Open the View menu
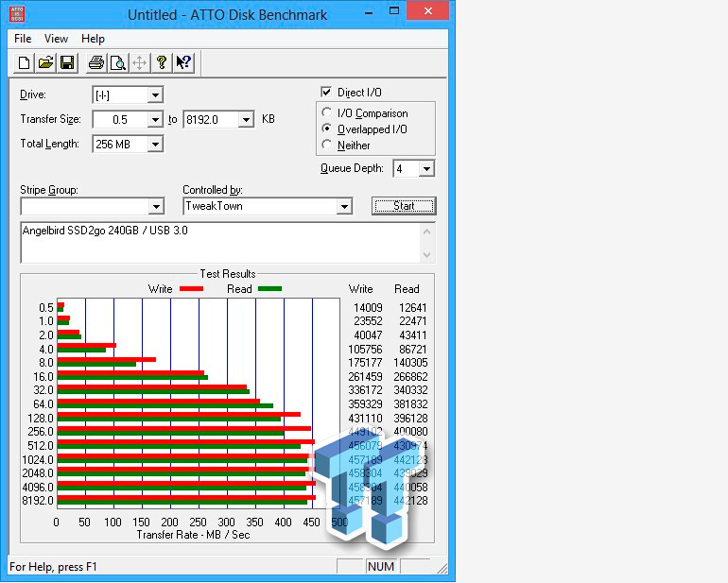728x583 pixels. (56, 39)
